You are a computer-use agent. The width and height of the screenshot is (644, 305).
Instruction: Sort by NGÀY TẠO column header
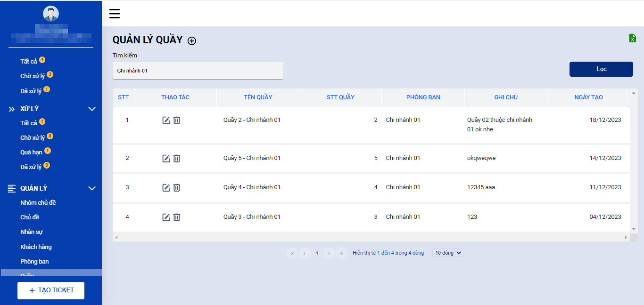click(x=588, y=97)
